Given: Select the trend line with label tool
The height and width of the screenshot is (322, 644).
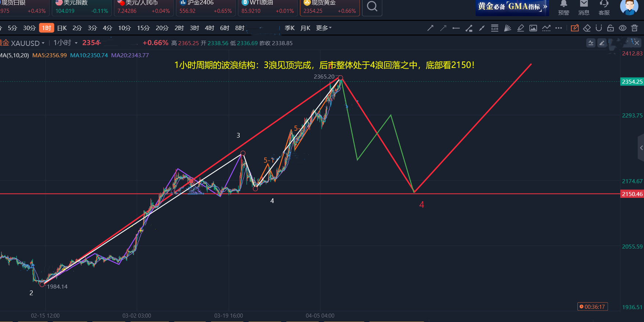Looking at the screenshot, I should coord(469,28).
